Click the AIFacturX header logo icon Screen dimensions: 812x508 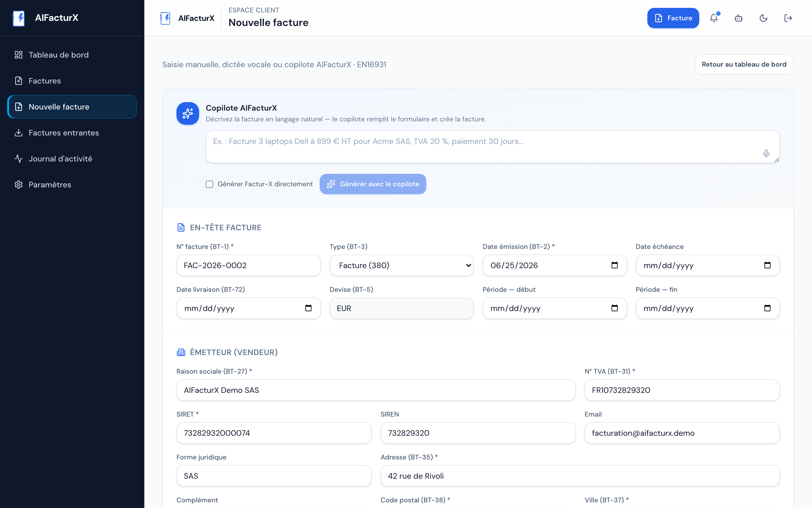[165, 18]
